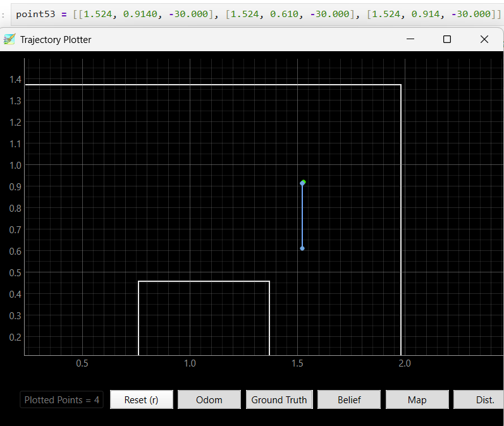Toggle the Ground Truth button

279,399
